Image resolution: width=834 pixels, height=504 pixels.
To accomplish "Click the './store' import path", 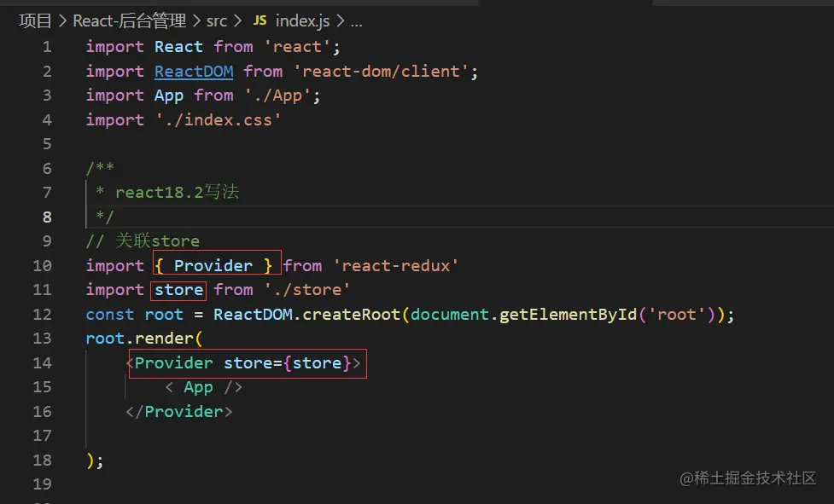I will 307,290.
